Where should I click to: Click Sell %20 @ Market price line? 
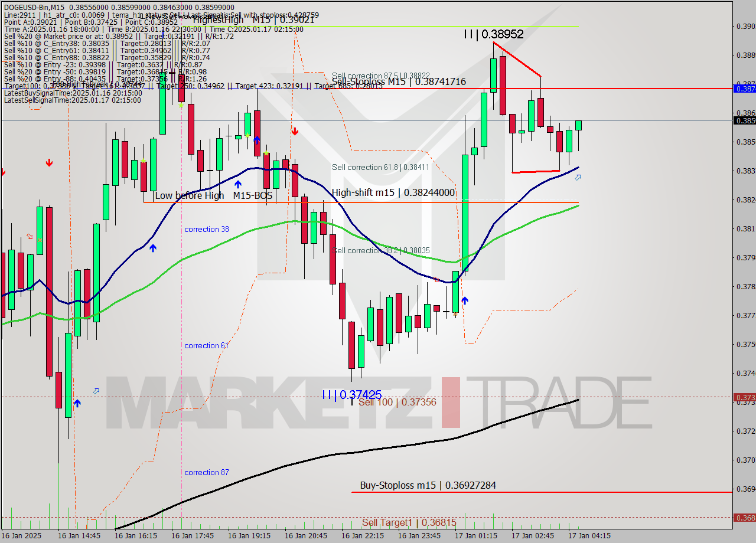click(x=119, y=36)
